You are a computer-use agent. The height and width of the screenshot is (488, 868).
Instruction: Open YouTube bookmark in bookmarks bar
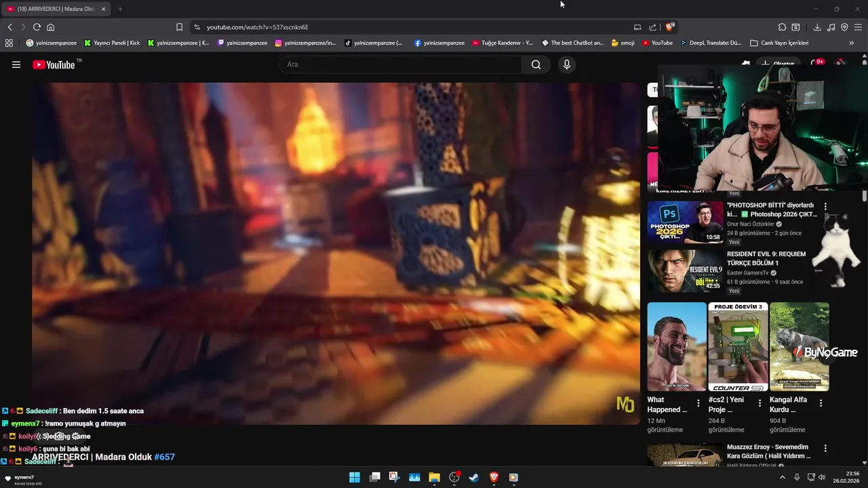tap(658, 43)
